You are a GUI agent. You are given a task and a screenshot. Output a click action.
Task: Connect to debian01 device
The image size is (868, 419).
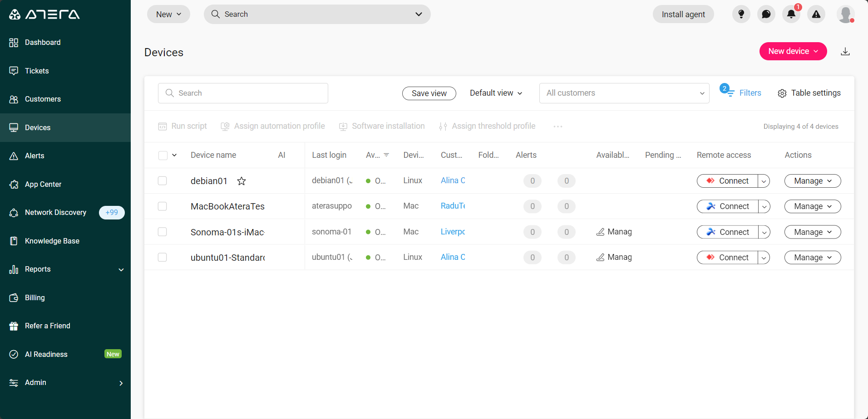click(727, 181)
